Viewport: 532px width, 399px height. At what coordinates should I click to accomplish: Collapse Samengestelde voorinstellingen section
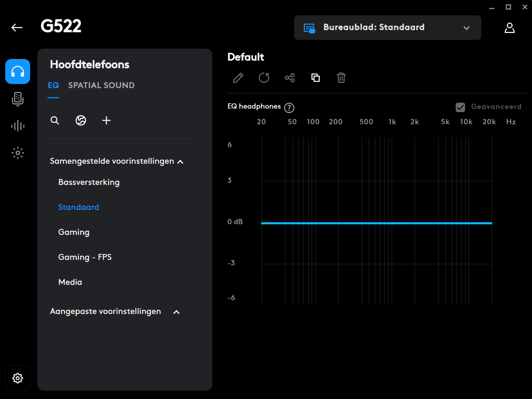[180, 162]
